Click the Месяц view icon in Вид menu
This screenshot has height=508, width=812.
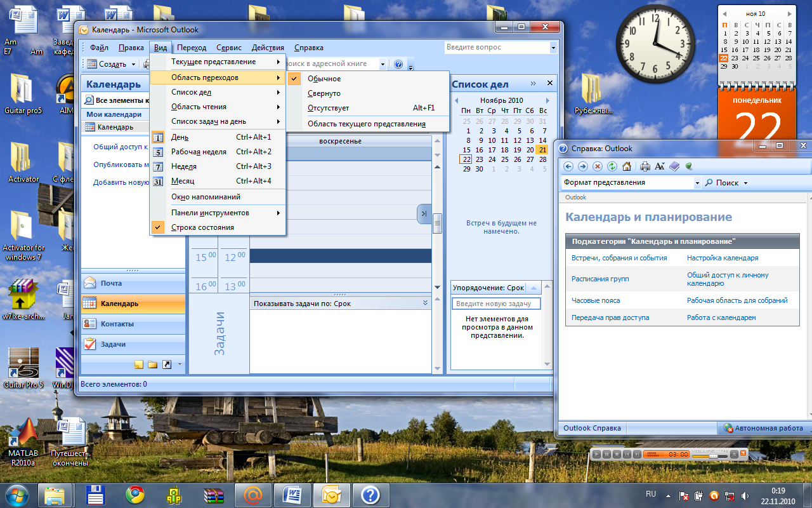pos(159,181)
